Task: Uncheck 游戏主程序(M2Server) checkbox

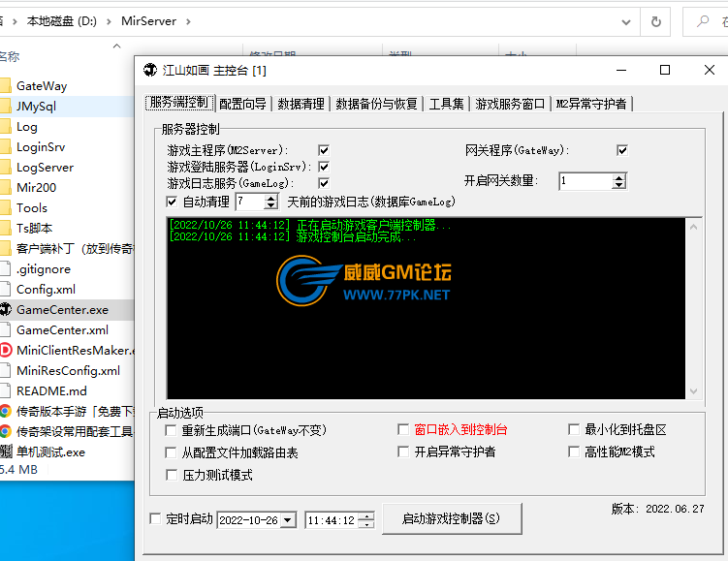Action: [324, 150]
